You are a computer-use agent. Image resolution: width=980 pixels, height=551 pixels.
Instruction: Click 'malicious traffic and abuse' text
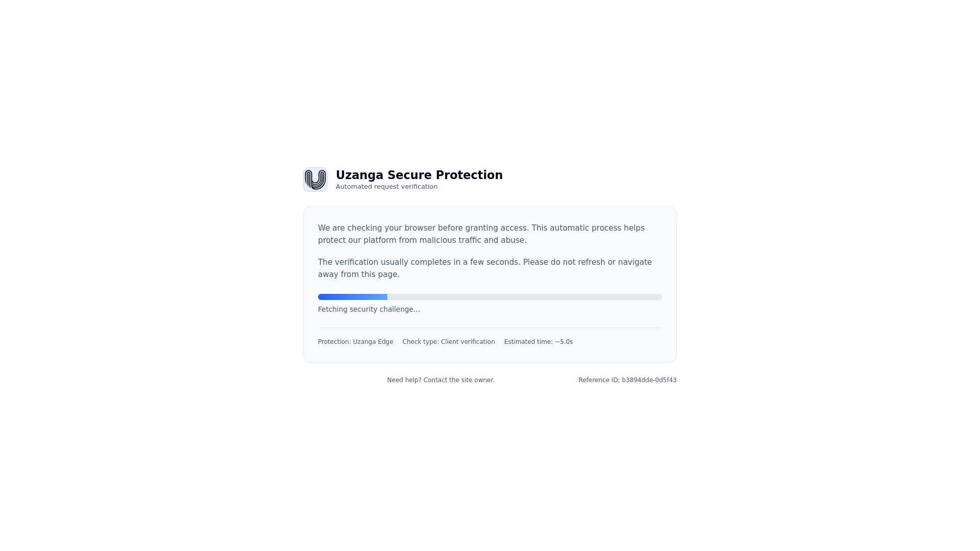(473, 240)
